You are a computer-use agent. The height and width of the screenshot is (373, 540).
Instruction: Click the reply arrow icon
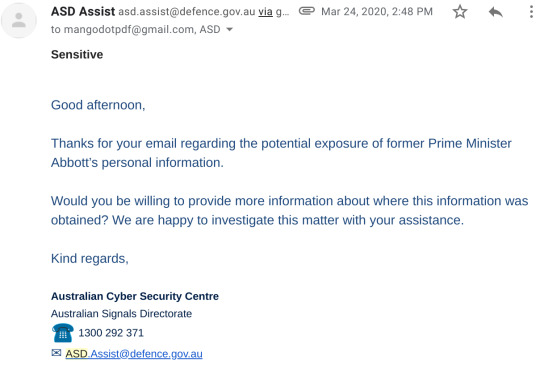click(496, 12)
